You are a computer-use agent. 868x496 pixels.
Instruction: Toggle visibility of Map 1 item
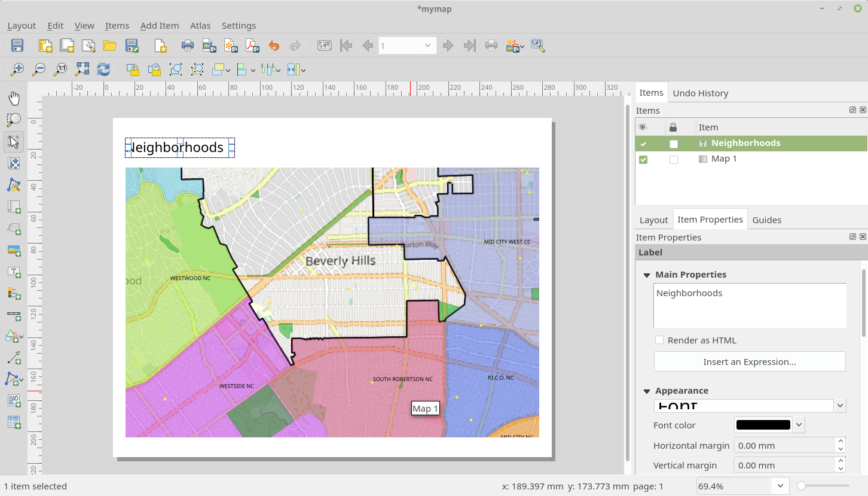[x=643, y=160]
